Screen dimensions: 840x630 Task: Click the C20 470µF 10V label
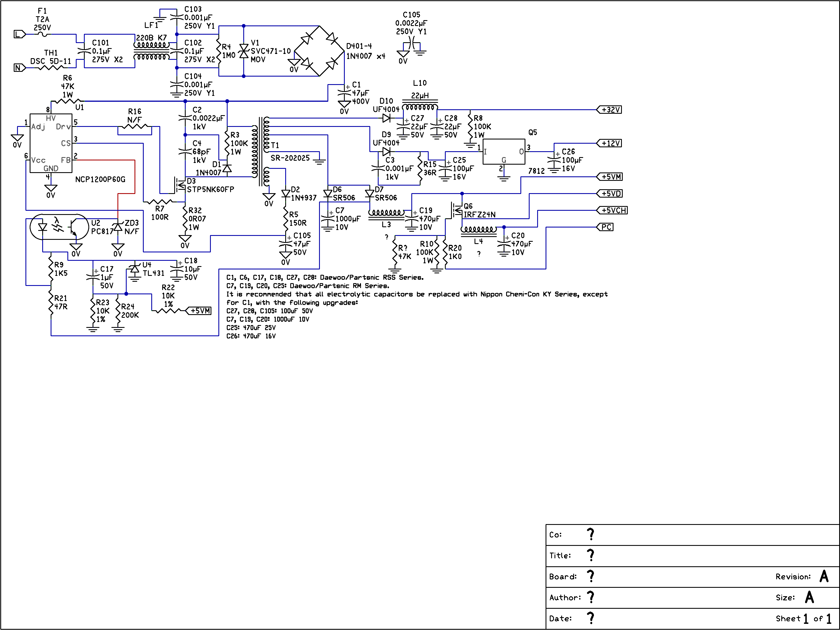tap(522, 244)
